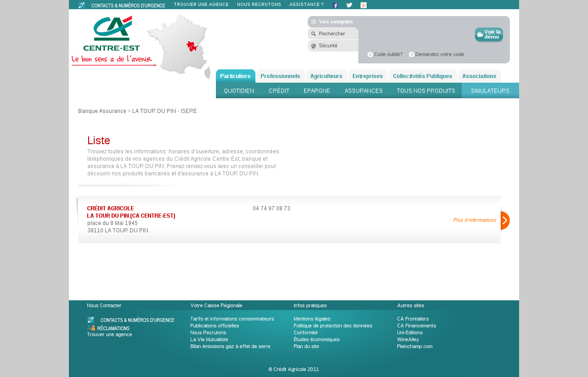
Task: Open Pleinchamp.com link
Action: [x=415, y=346]
